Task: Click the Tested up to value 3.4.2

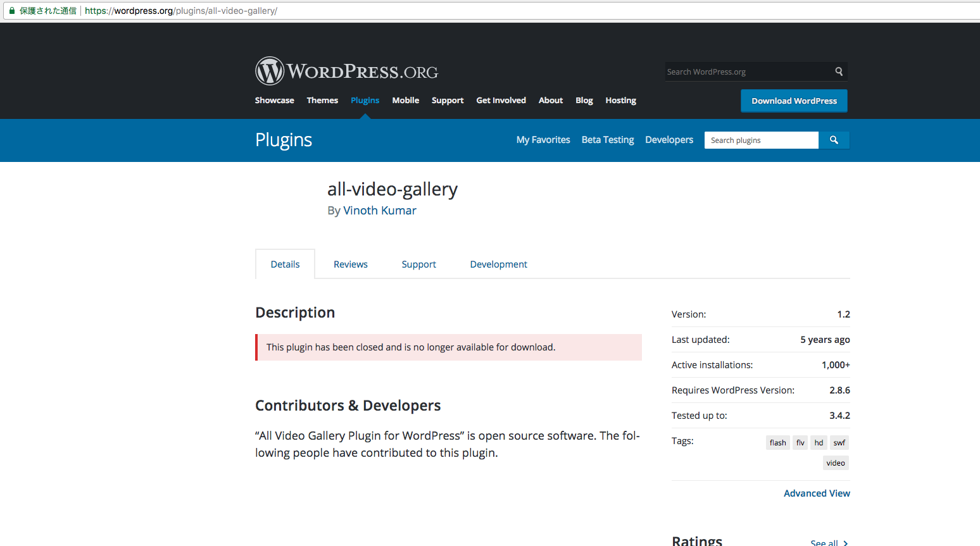Action: pos(839,416)
